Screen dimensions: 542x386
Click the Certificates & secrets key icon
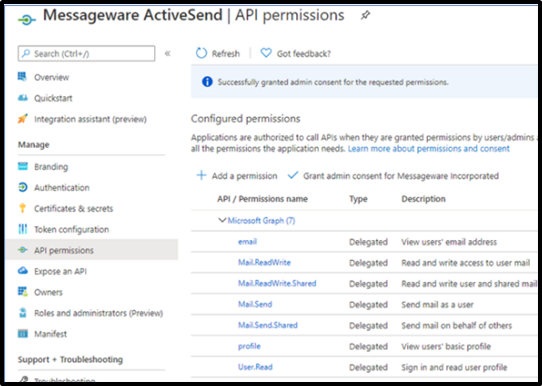[x=22, y=208]
